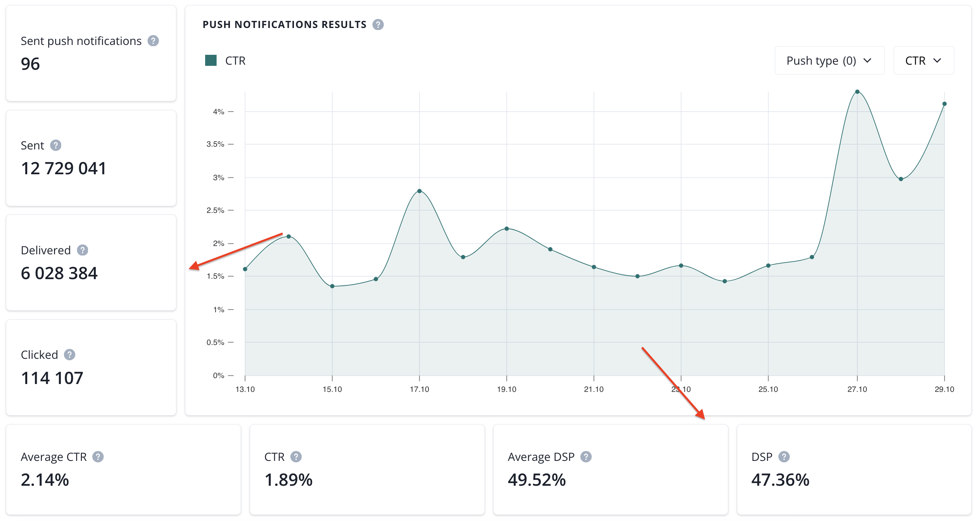
Task: Select the Average DSP 49.52% card
Action: [x=610, y=469]
